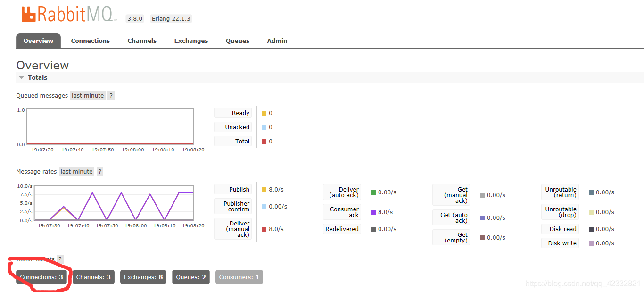Change Message rates last minute range

pos(76,171)
